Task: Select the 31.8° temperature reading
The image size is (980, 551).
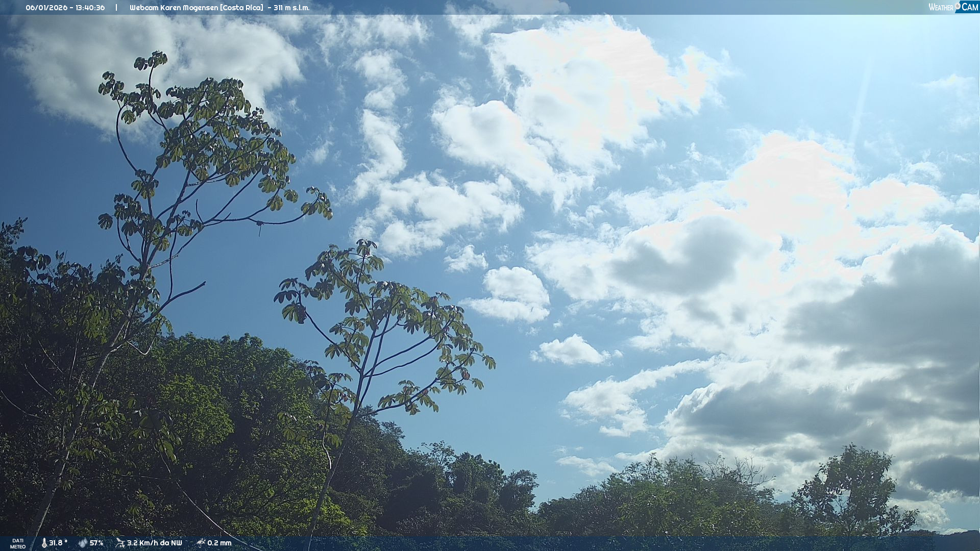Action: [x=58, y=543]
